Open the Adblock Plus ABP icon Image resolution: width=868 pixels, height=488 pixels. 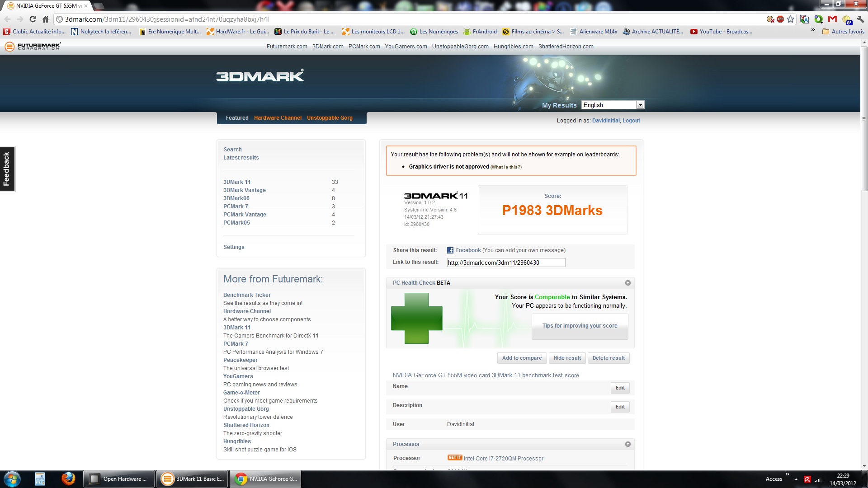[x=780, y=19]
